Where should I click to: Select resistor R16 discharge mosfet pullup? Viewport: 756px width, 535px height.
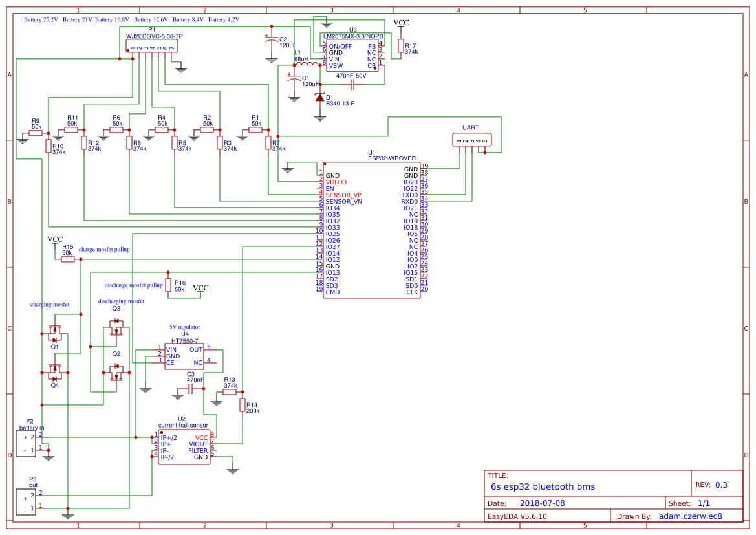pyautogui.click(x=167, y=285)
